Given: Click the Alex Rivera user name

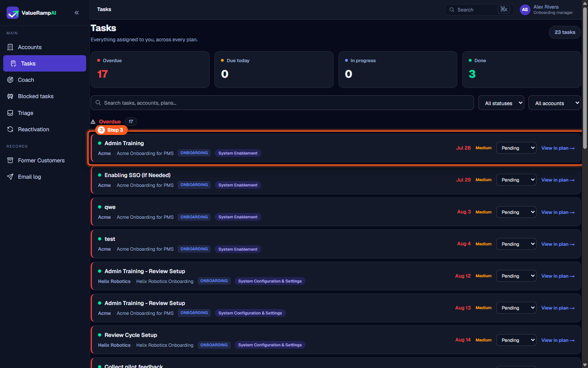Looking at the screenshot, I should [546, 7].
